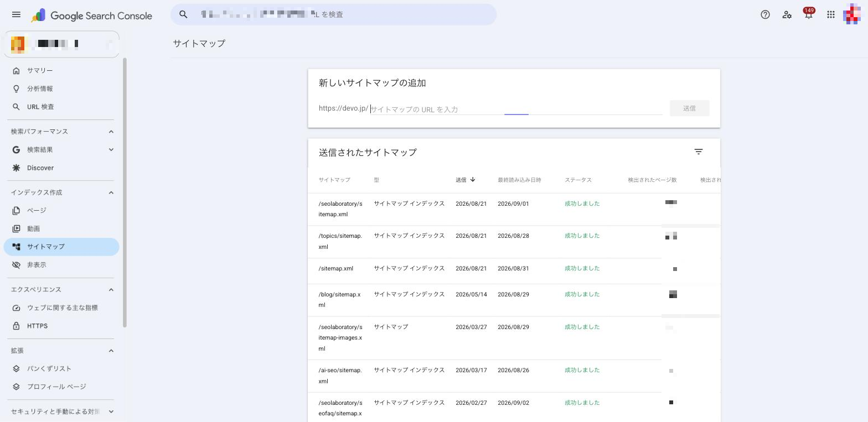Open パンくずリスト enhancement report
Viewport: 868px width, 422px height.
click(x=61, y=369)
